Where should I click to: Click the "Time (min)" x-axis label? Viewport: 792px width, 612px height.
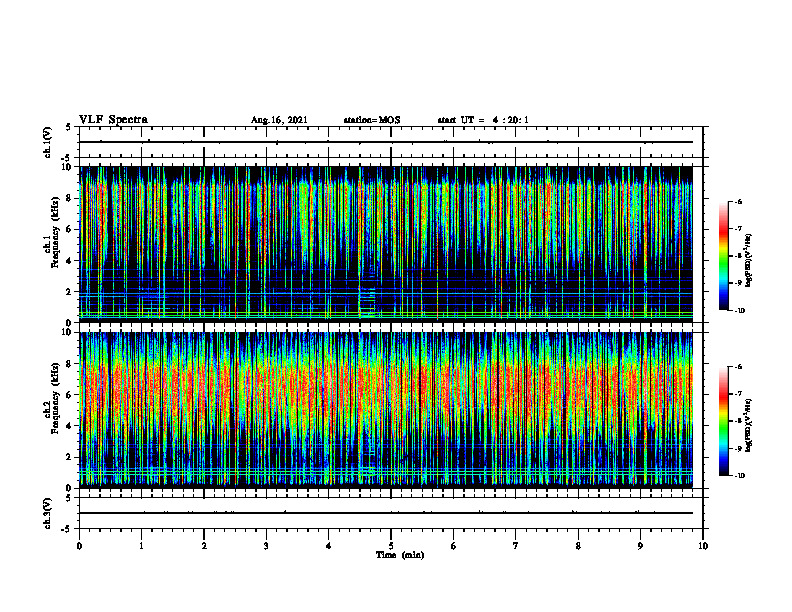[x=400, y=555]
